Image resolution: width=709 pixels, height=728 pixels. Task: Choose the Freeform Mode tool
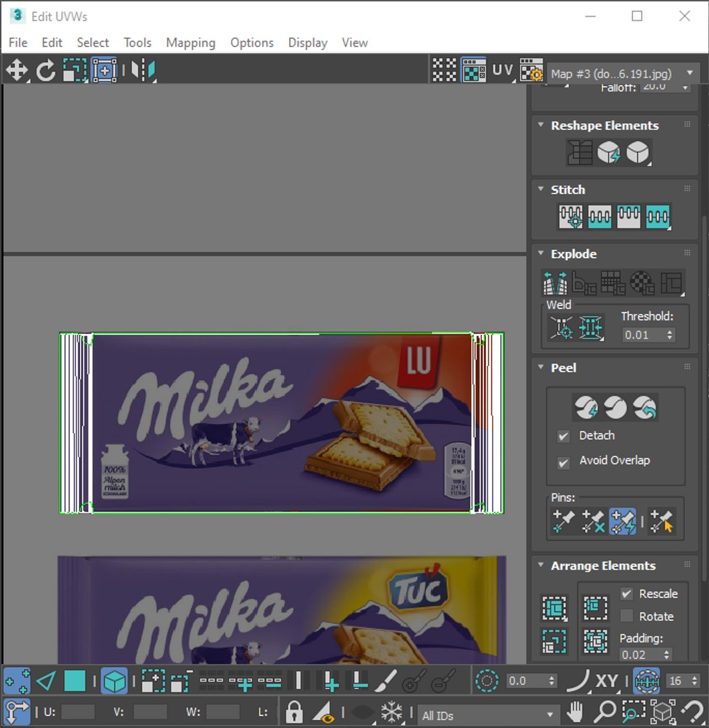[104, 71]
